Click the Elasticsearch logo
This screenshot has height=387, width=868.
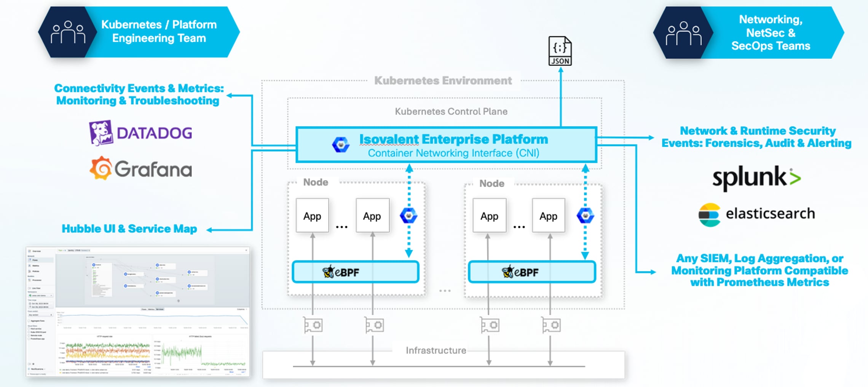[756, 214]
